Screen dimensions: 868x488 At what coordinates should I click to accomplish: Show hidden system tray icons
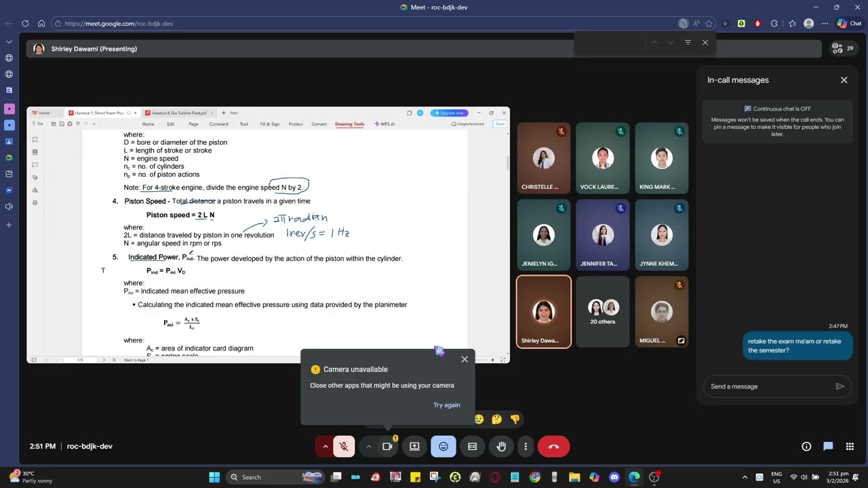pyautogui.click(x=745, y=477)
